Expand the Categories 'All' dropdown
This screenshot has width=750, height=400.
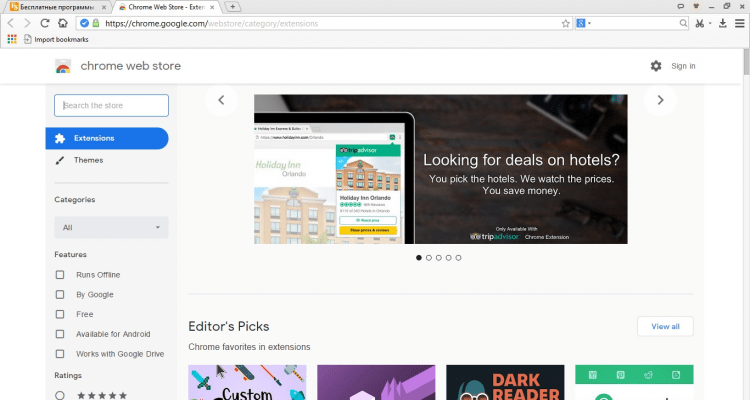[x=111, y=228]
